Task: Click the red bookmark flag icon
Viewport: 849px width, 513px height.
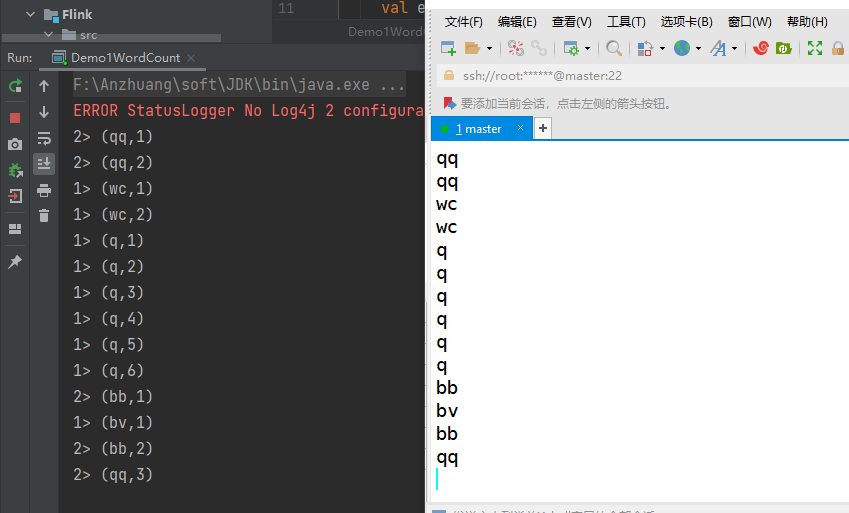Action: tap(449, 103)
